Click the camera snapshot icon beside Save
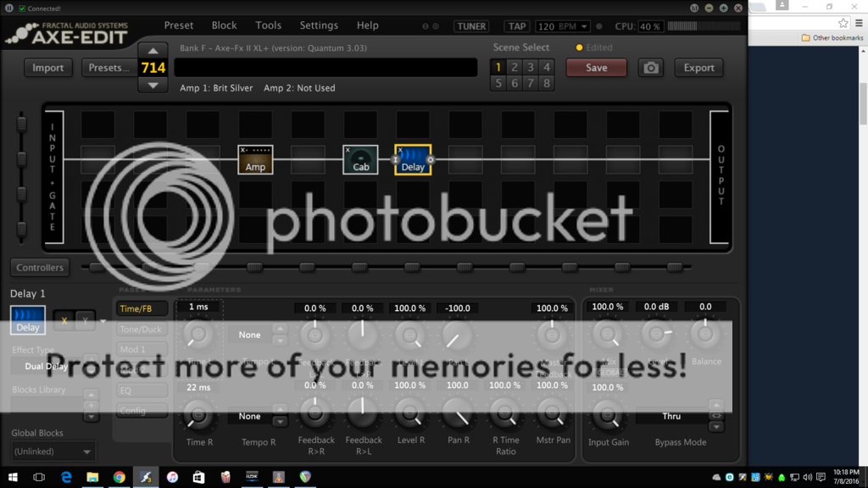The height and width of the screenshot is (488, 868). [651, 67]
